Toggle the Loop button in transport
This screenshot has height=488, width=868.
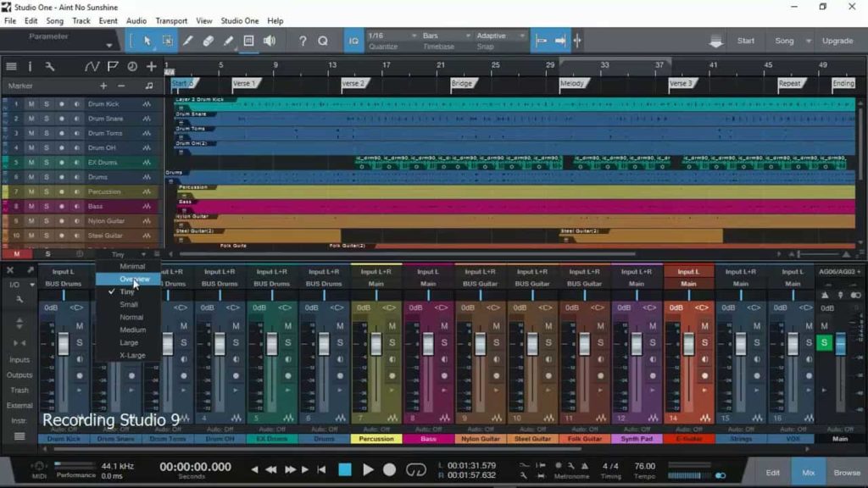[415, 469]
